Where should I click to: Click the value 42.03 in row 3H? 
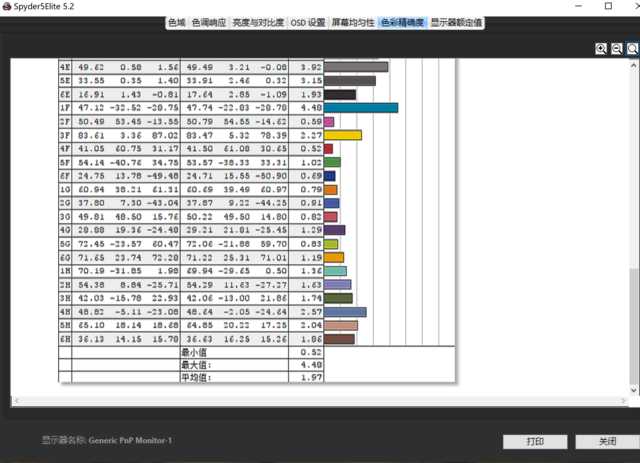pos(91,298)
